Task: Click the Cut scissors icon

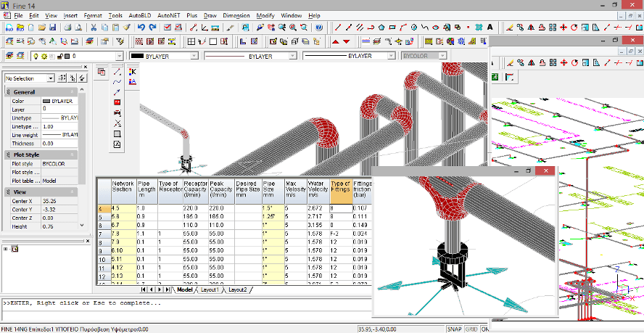Action: 94,28
